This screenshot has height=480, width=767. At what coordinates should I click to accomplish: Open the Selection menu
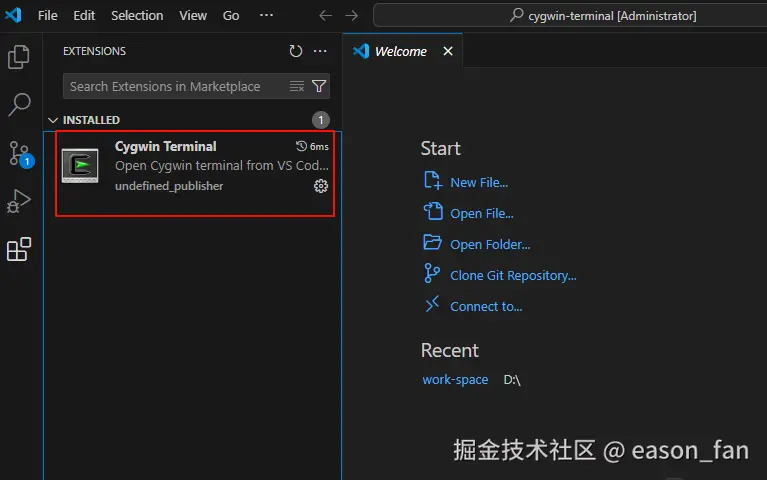137,16
